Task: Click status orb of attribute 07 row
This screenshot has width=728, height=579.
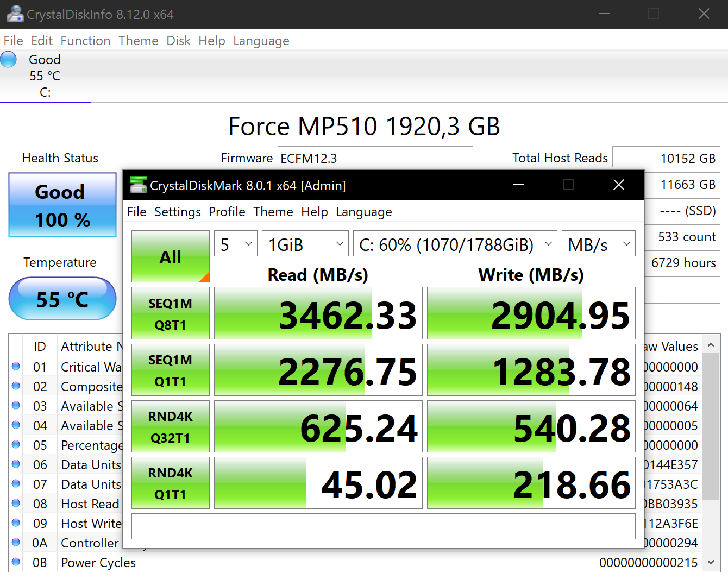Action: tap(16, 484)
